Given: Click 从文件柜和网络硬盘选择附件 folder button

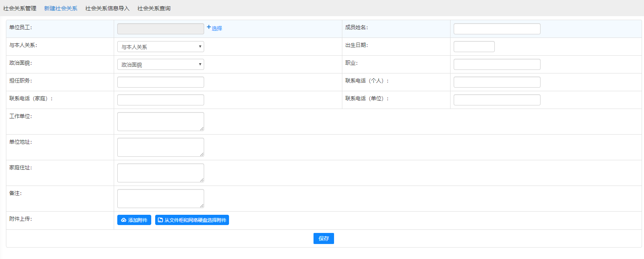Looking at the screenshot, I should coord(192,220).
